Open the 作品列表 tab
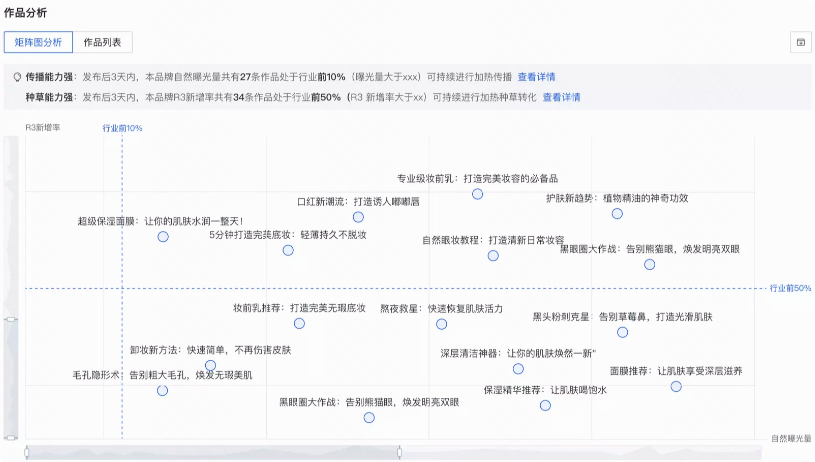Screen dimensions: 815x462 pos(102,42)
